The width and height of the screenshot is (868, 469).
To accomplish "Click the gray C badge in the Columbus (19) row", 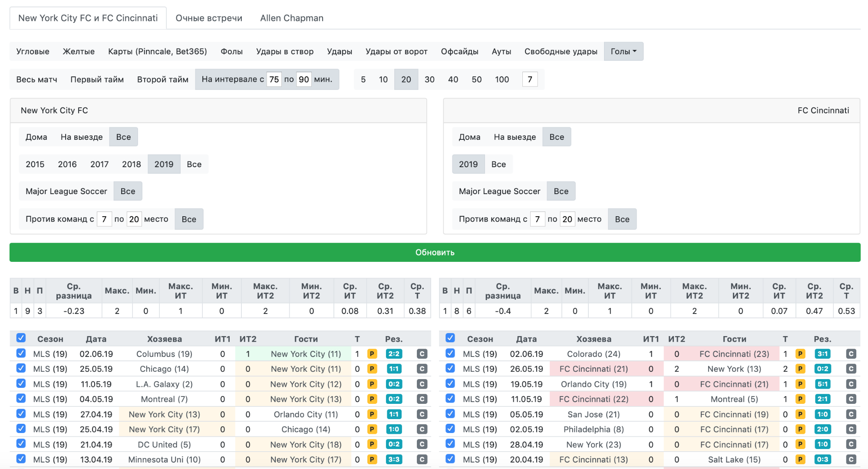I will [x=422, y=354].
